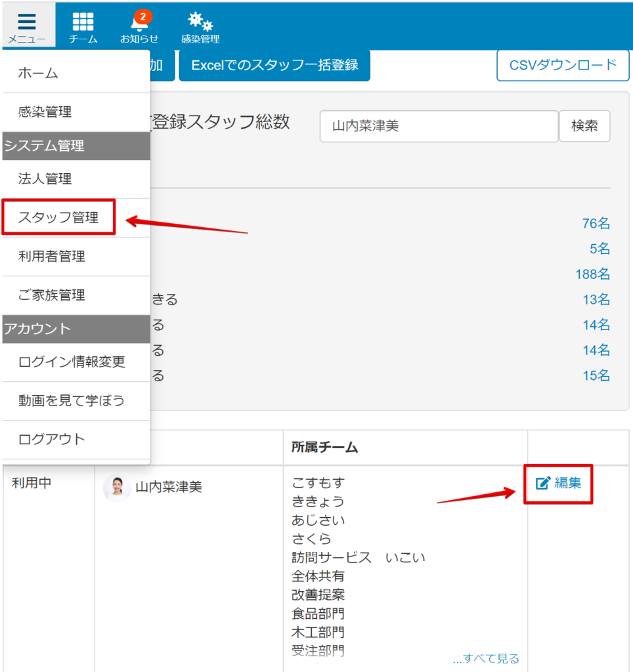
Task: Click the Excelでのスタッフ一括登録 button
Action: pyautogui.click(x=274, y=66)
